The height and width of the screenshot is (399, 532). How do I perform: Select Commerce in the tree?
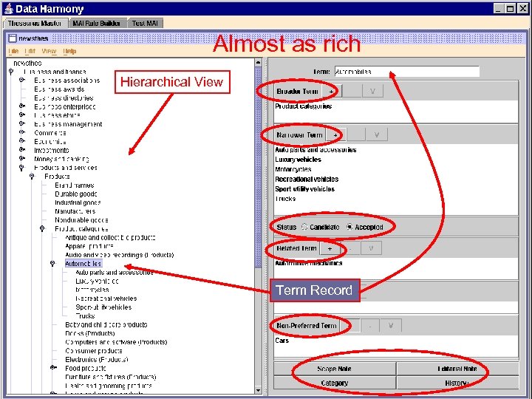point(50,133)
